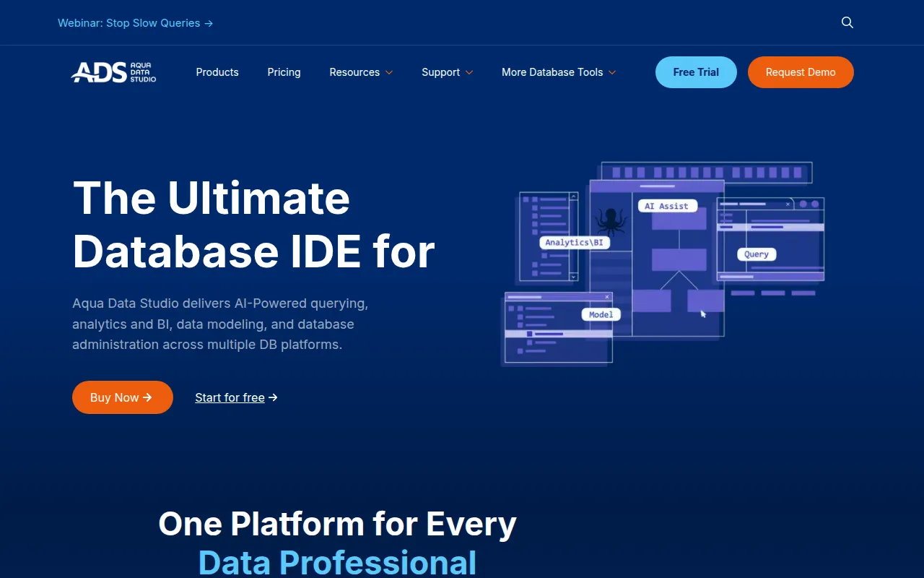Click the hero database IDE illustration
Viewport: 924px width, 578px height.
tap(663, 264)
